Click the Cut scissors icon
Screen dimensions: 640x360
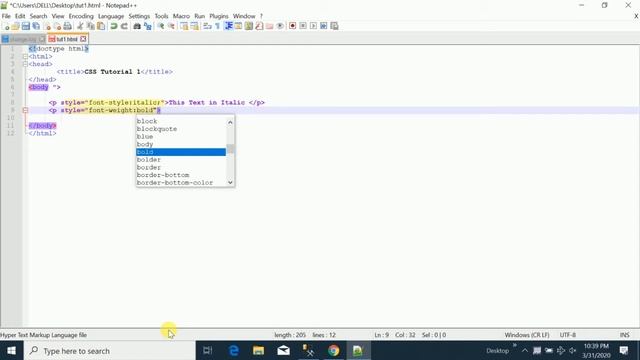[80, 26]
